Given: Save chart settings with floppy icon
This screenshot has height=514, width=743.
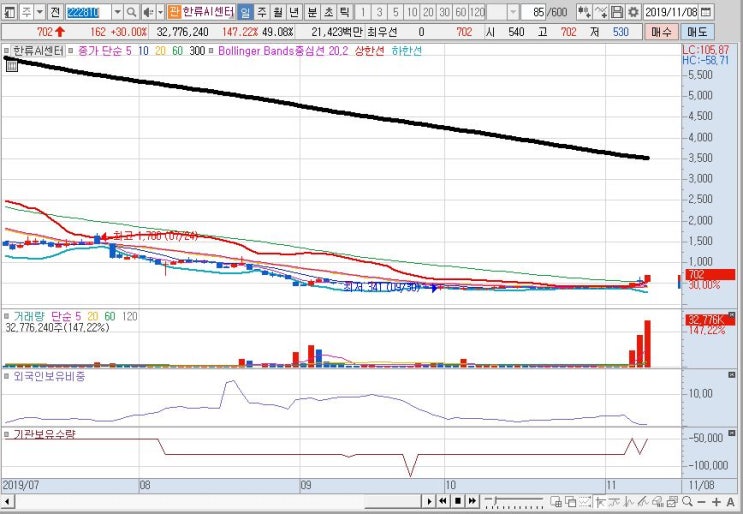Looking at the screenshot, I should pyautogui.click(x=616, y=12).
